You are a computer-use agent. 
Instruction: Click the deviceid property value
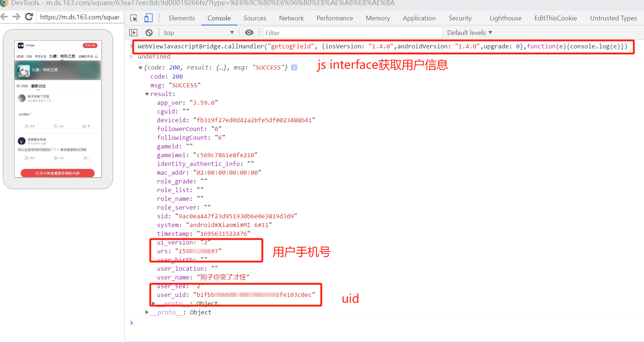point(254,120)
